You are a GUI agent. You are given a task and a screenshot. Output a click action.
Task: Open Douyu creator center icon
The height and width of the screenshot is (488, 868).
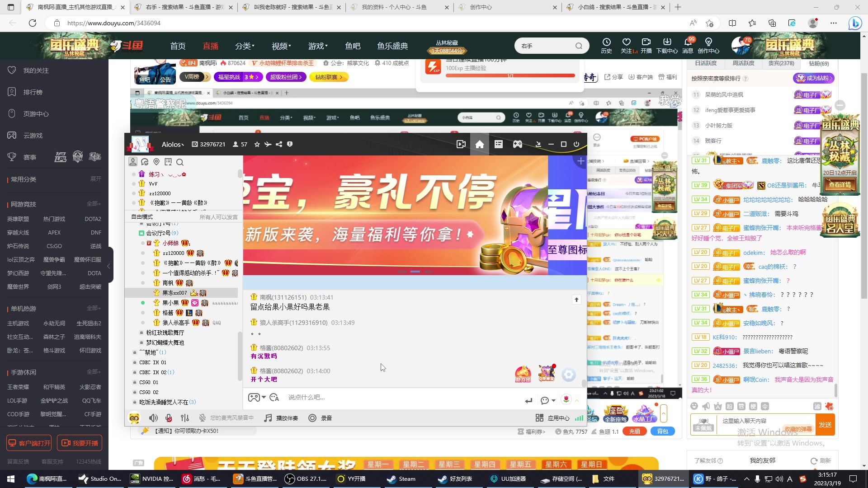[708, 46]
